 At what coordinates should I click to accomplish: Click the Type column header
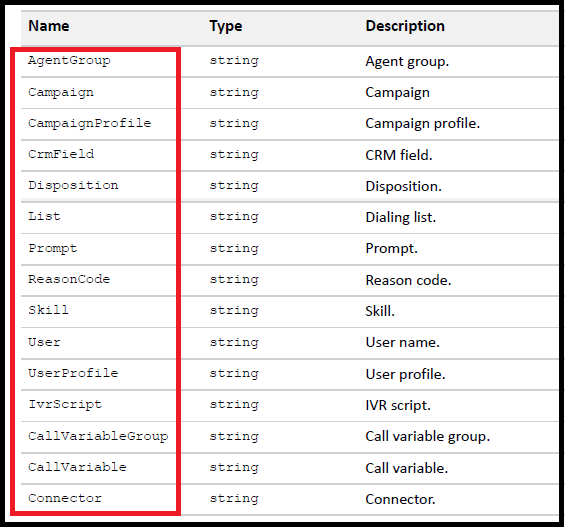coord(226,26)
